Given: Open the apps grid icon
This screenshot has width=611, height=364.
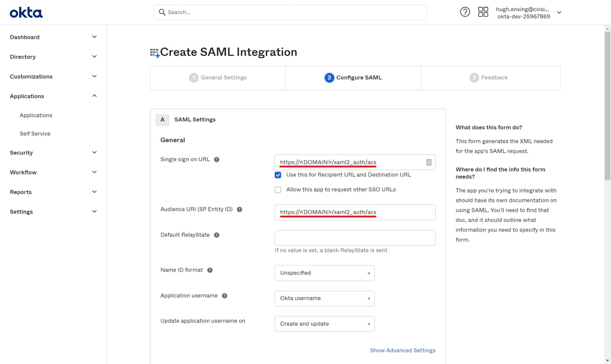Looking at the screenshot, I should pyautogui.click(x=483, y=12).
